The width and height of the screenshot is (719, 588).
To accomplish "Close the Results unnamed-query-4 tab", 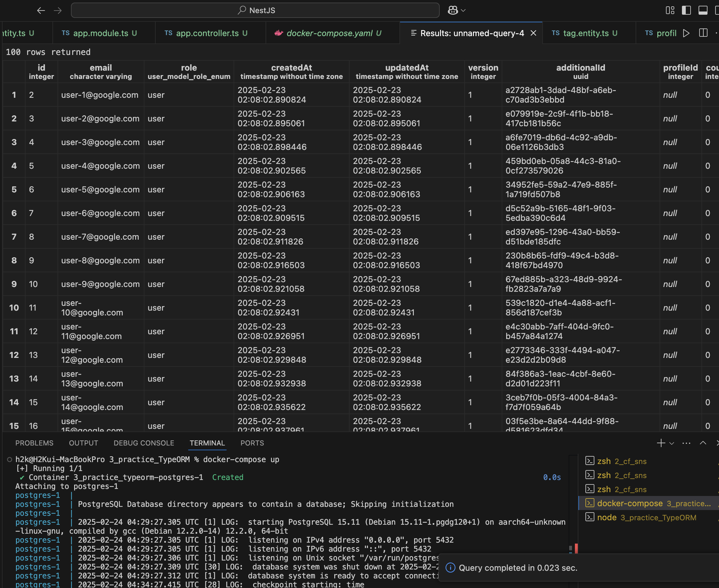I will point(533,33).
